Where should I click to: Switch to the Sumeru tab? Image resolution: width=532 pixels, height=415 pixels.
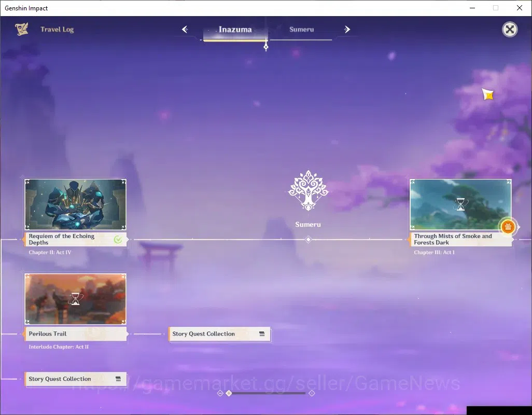(301, 30)
